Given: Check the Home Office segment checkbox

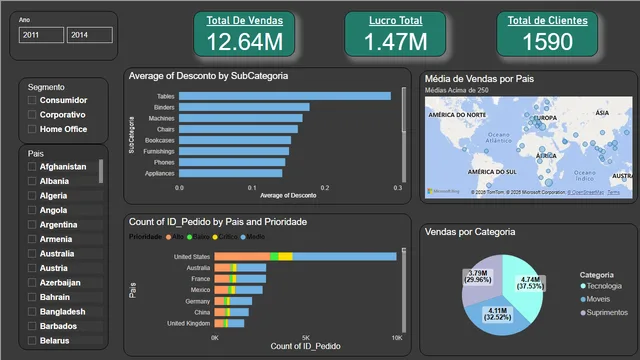Looking at the screenshot, I should tap(32, 129).
